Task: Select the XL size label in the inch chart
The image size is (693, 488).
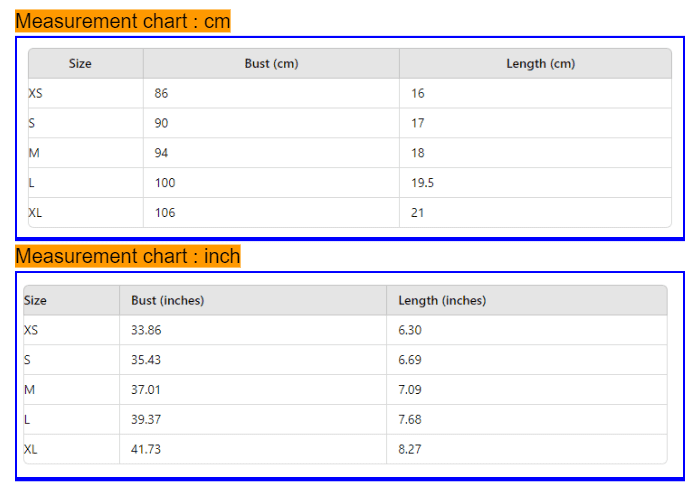Action: tap(31, 450)
